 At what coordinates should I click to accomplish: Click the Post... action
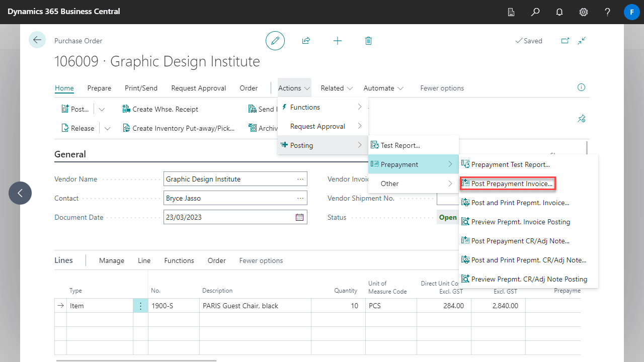tap(75, 109)
